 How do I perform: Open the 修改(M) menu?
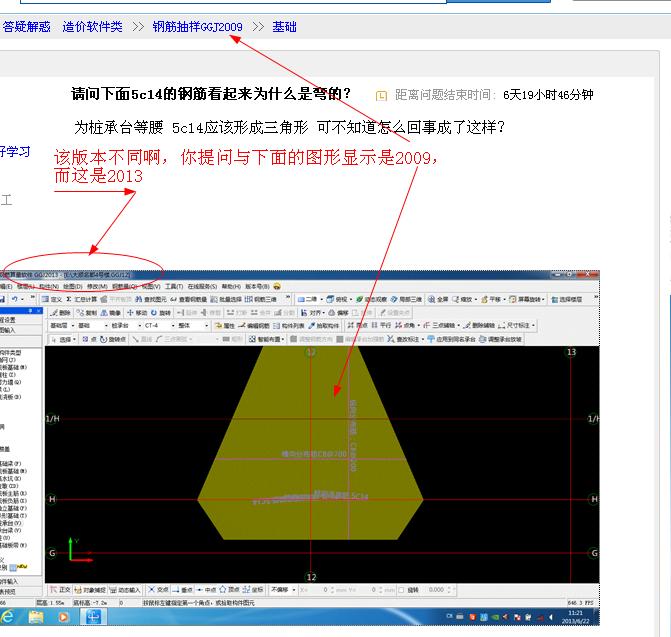[97, 286]
